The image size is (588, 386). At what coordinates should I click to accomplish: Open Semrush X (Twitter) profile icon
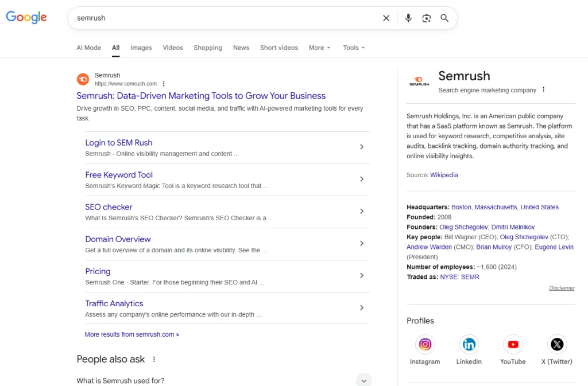point(556,345)
